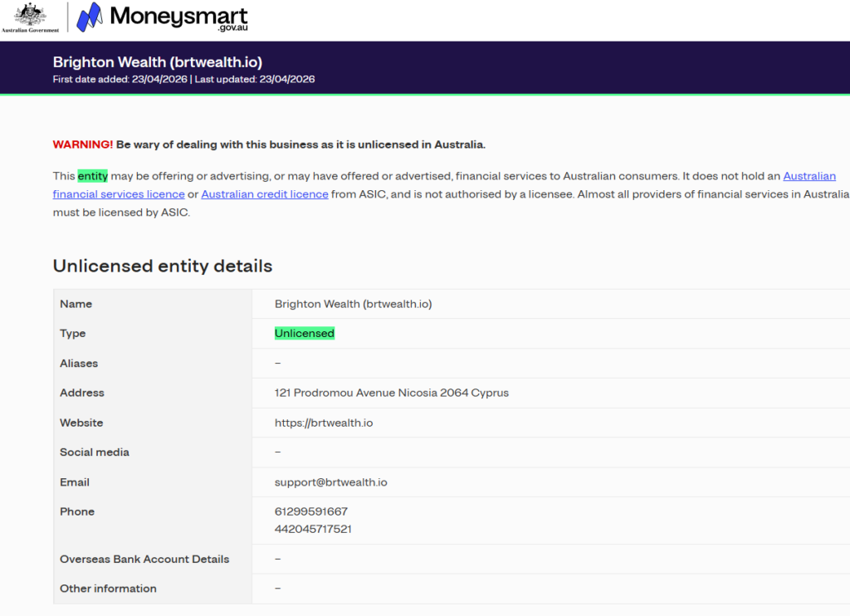The height and width of the screenshot is (616, 850).
Task: Click the Address row label
Action: click(x=82, y=393)
